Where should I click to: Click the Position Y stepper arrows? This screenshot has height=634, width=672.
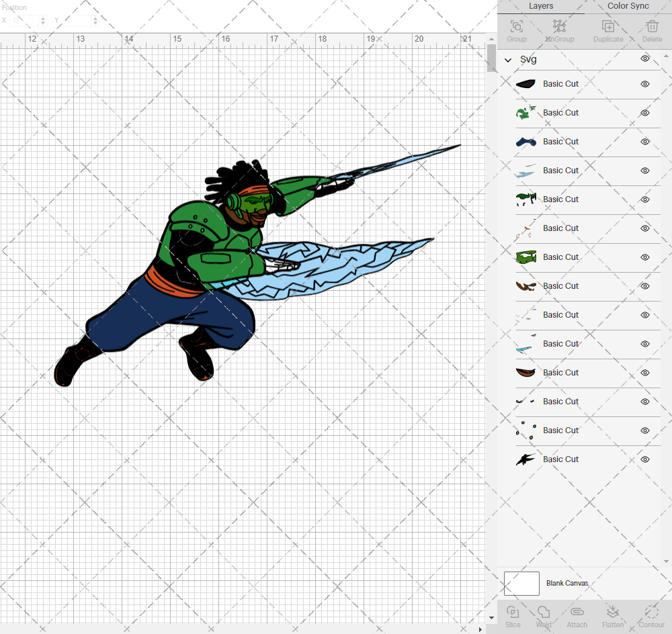tap(95, 20)
